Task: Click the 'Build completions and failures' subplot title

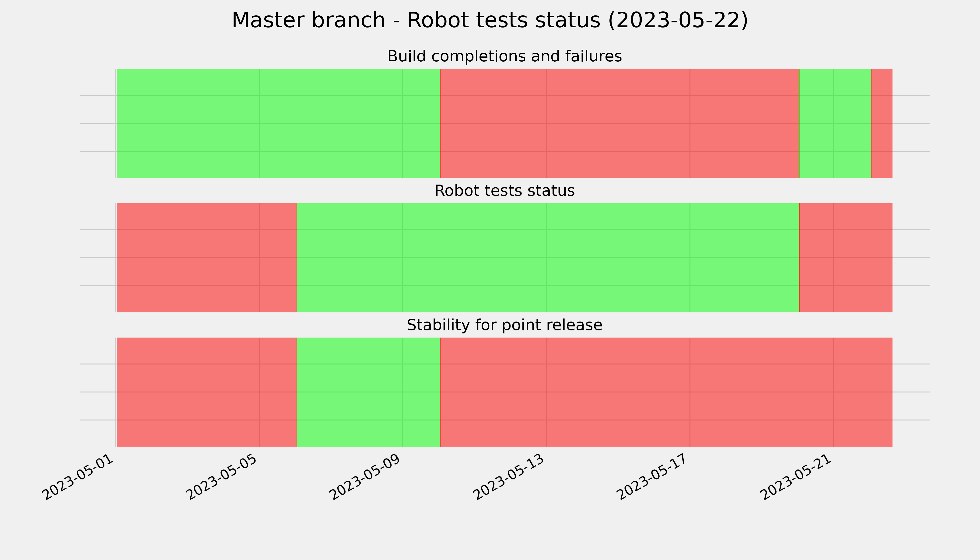Action: pyautogui.click(x=504, y=56)
